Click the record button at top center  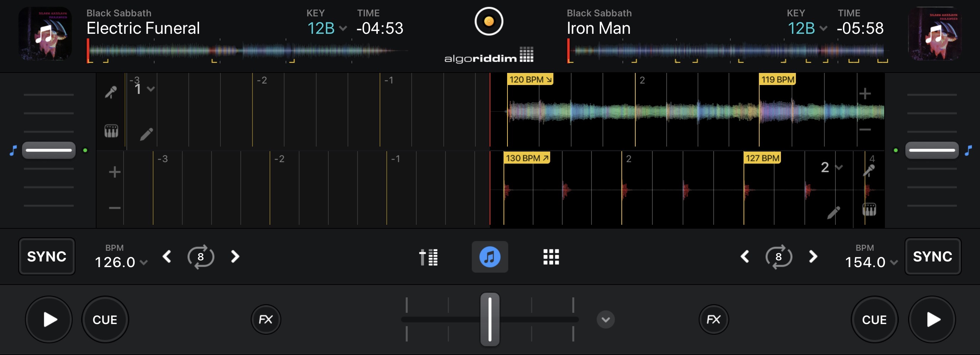489,21
